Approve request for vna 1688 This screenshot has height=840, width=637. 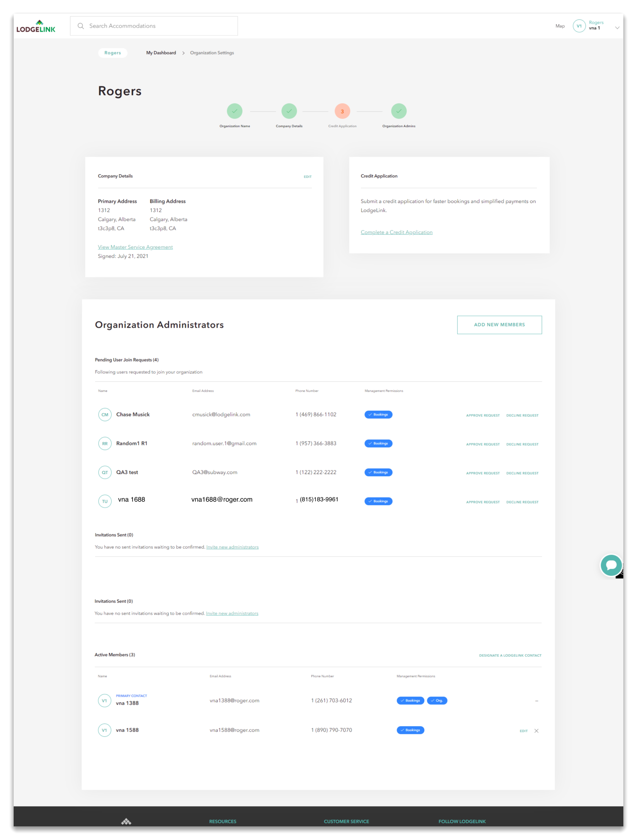point(483,502)
